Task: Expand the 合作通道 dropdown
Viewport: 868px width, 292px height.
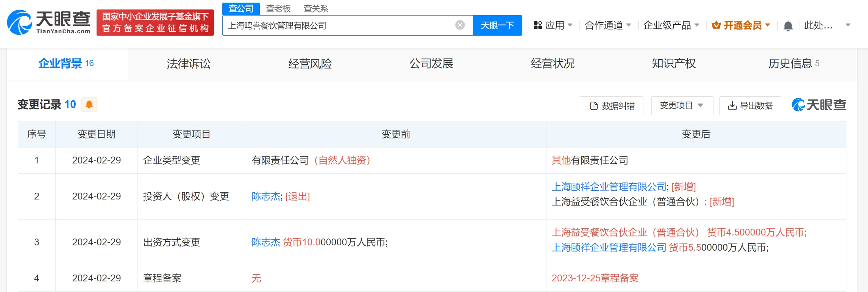Action: pyautogui.click(x=608, y=25)
